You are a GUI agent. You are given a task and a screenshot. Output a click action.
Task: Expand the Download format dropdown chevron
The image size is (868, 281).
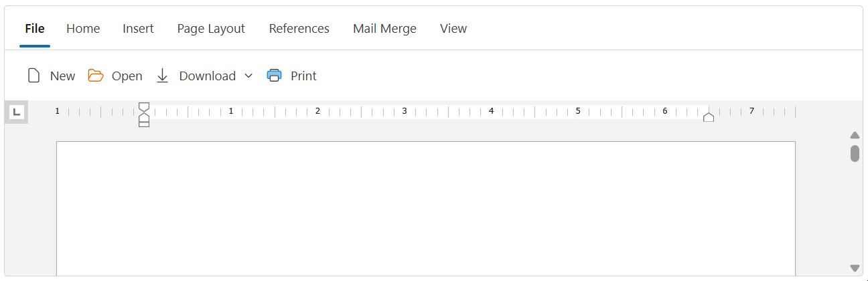[x=248, y=76]
